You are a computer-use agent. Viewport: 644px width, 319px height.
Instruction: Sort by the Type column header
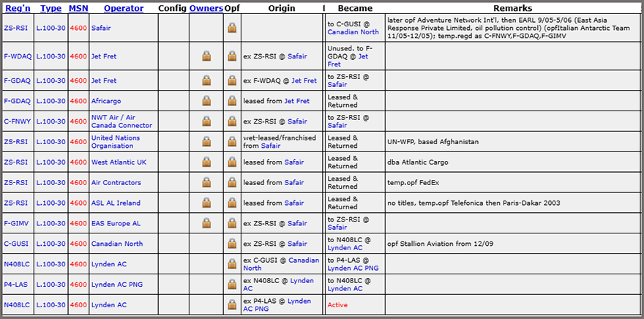[51, 8]
